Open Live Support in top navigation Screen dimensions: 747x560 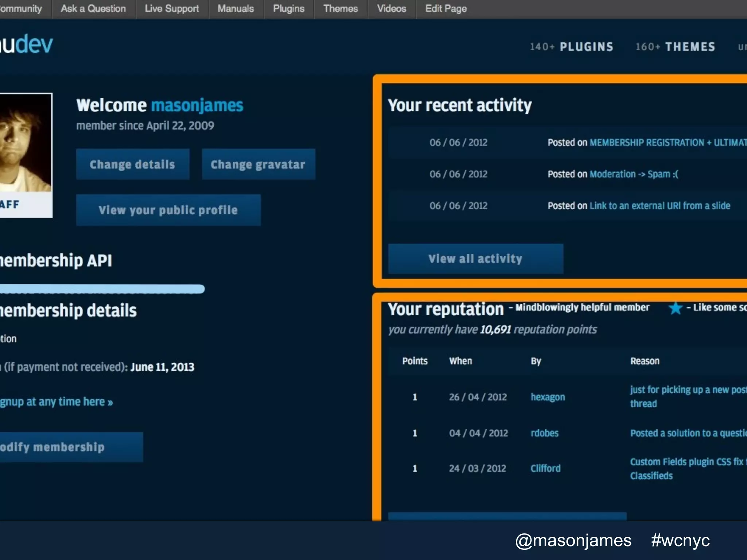pyautogui.click(x=171, y=9)
